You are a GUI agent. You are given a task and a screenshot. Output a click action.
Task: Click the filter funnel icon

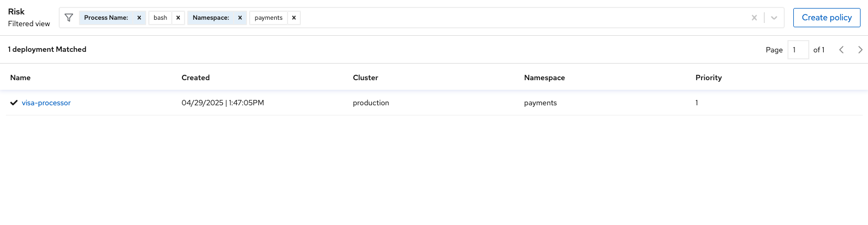point(69,18)
